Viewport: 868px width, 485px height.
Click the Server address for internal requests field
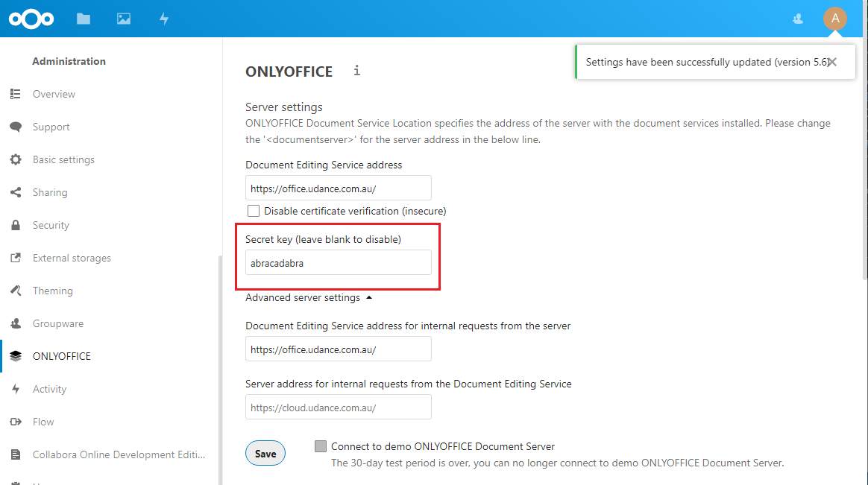click(x=339, y=407)
